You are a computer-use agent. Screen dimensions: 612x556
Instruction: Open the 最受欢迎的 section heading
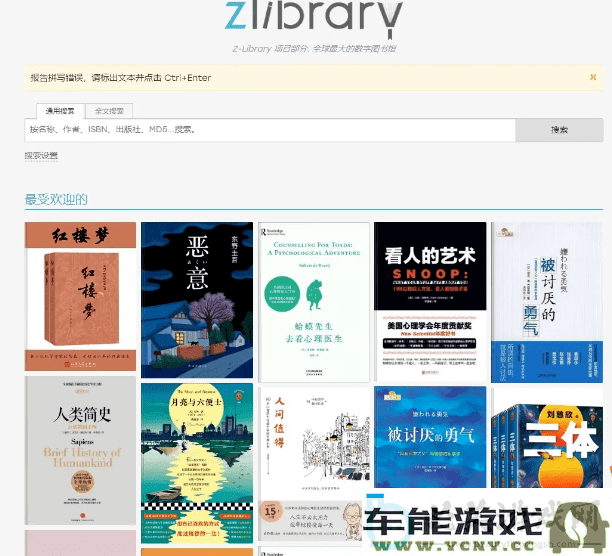[56, 199]
